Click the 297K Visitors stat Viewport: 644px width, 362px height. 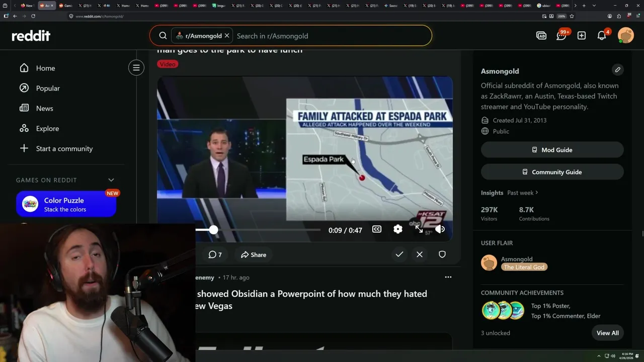[x=490, y=214]
